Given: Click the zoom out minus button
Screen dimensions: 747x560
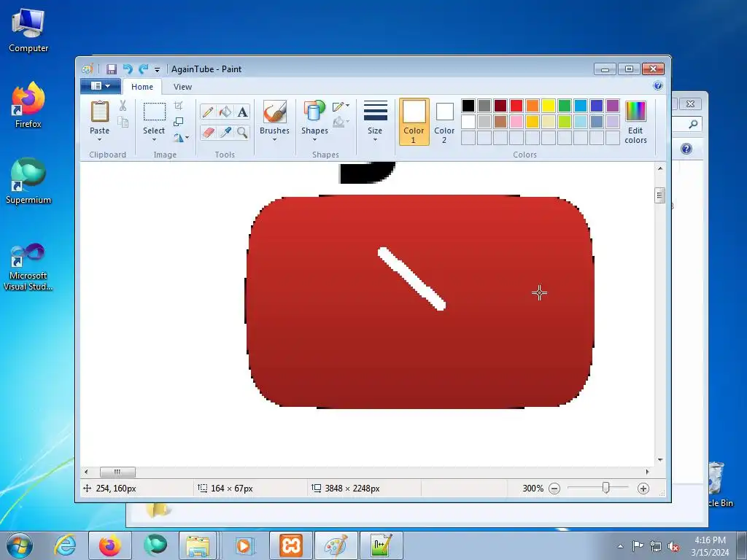Looking at the screenshot, I should (554, 489).
